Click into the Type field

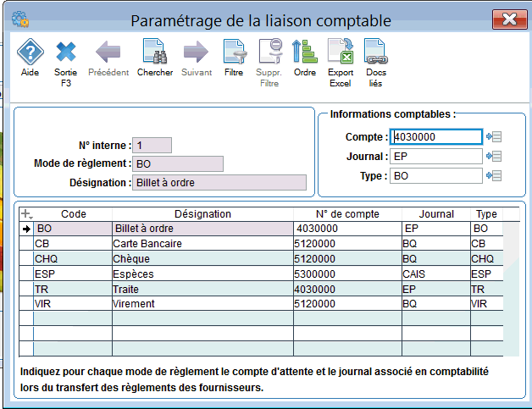(x=436, y=175)
